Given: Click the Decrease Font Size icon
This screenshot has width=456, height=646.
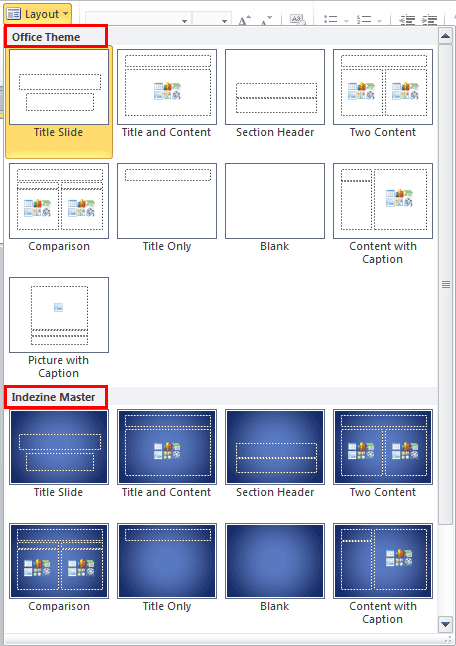Looking at the screenshot, I should 267,20.
